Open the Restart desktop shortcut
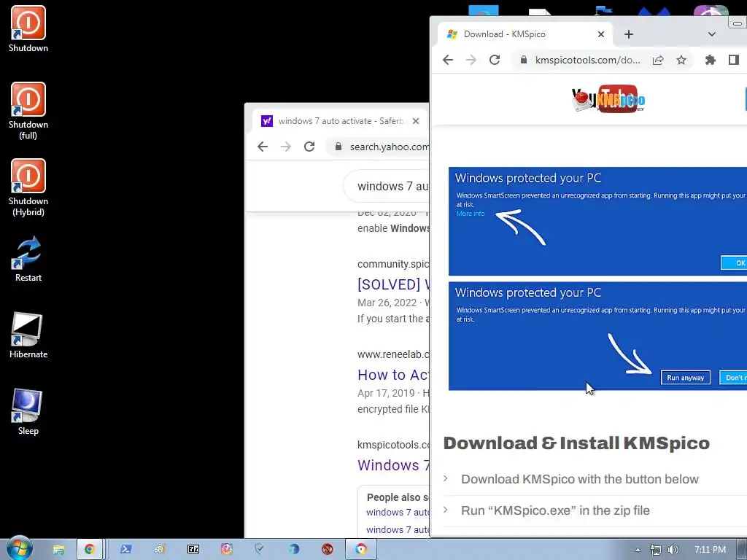 click(x=28, y=259)
